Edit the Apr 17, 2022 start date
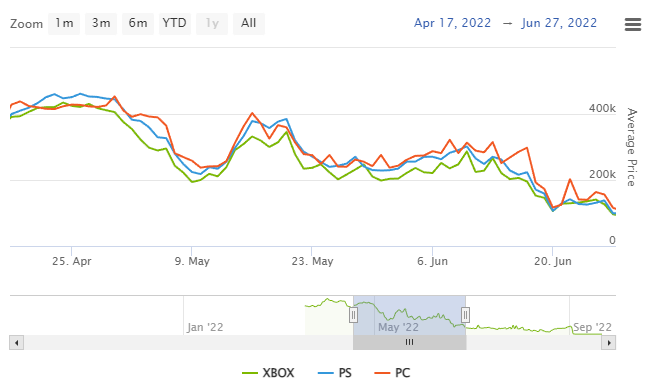 click(x=453, y=23)
